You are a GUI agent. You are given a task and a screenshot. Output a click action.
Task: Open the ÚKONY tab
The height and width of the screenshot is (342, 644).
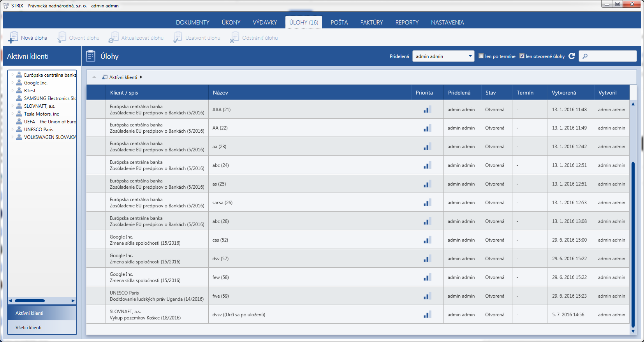(231, 22)
